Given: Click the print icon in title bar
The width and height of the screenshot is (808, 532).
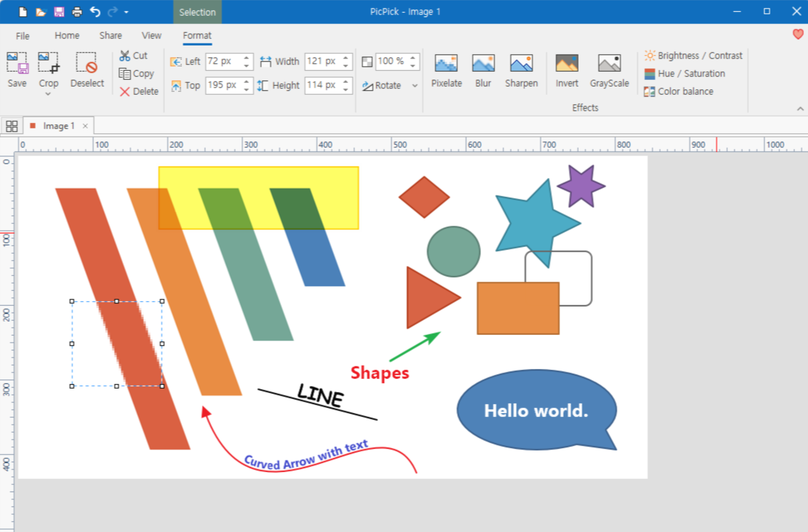Looking at the screenshot, I should click(x=77, y=12).
